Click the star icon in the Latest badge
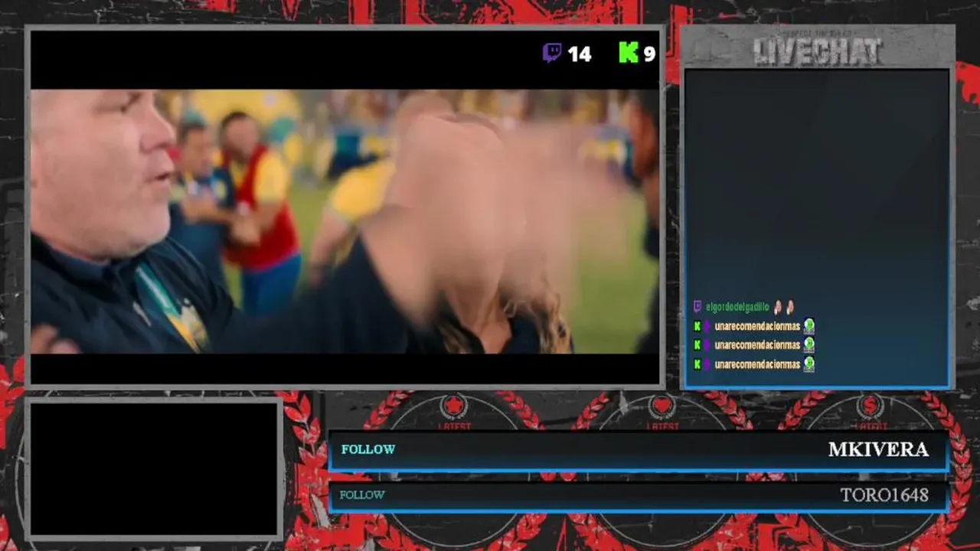980x551 pixels. [x=453, y=406]
